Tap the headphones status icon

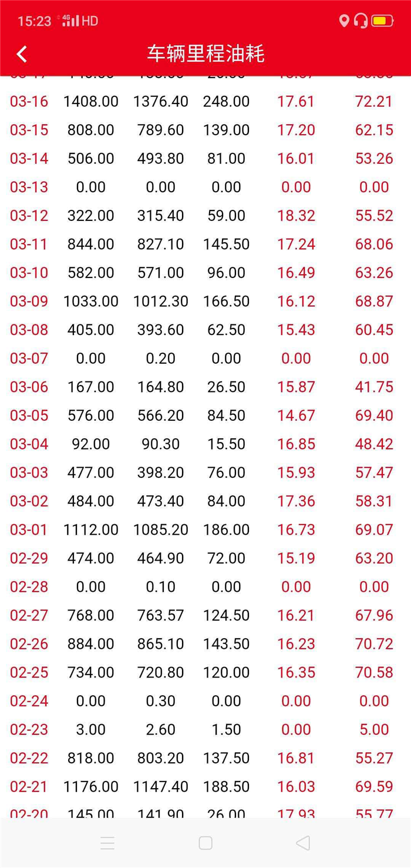tap(361, 21)
